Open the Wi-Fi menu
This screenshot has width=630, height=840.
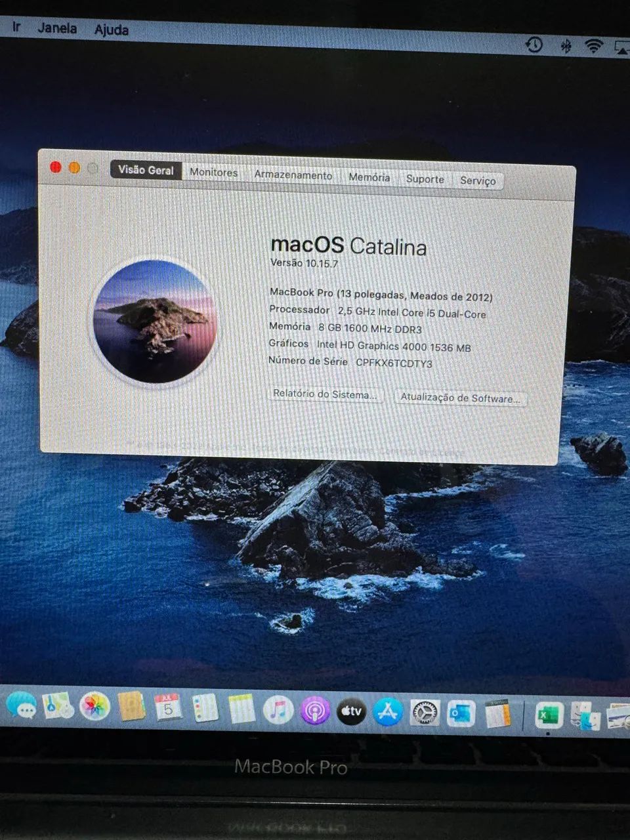pyautogui.click(x=594, y=46)
